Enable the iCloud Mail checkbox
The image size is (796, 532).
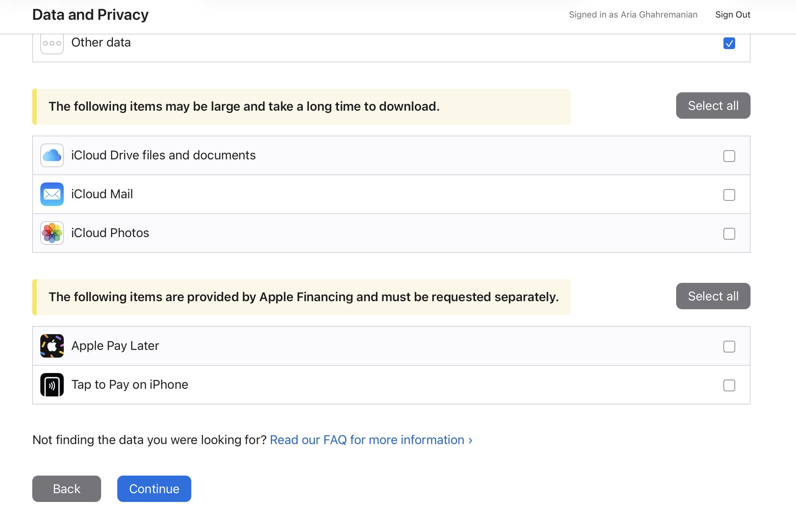pos(729,195)
